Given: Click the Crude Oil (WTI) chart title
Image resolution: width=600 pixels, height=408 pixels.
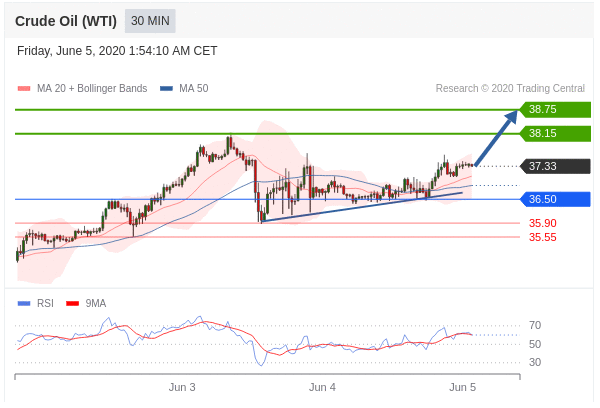Looking at the screenshot, I should tap(66, 21).
